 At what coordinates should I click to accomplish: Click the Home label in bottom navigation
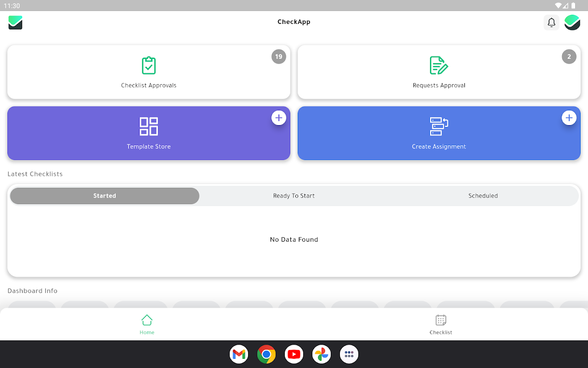tap(147, 333)
